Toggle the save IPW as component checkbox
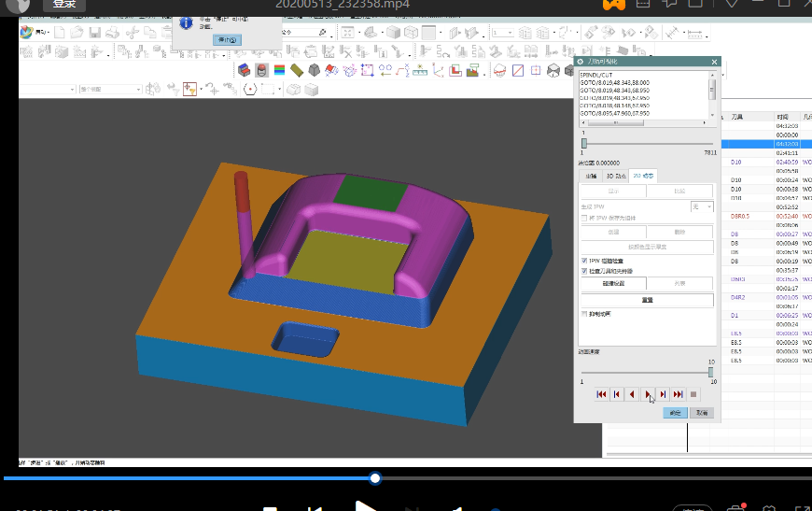812x511 pixels. (584, 219)
